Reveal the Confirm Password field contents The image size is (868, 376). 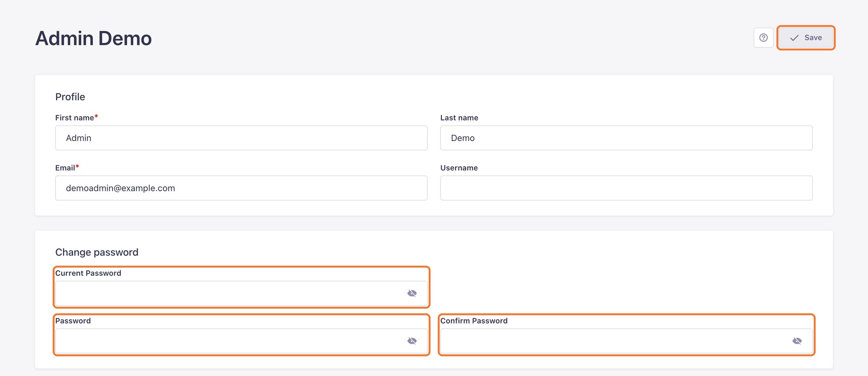tap(797, 341)
